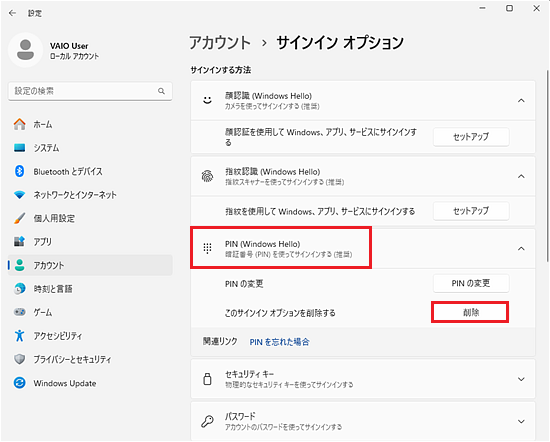Image resolution: width=550 pixels, height=442 pixels.
Task: Collapse the 顔認識 (Windows Hello) section chevron
Action: (521, 101)
